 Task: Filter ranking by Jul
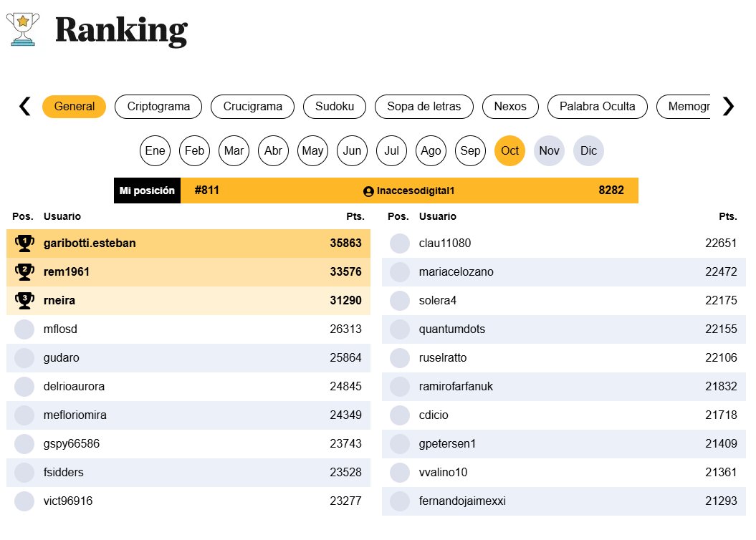(391, 151)
